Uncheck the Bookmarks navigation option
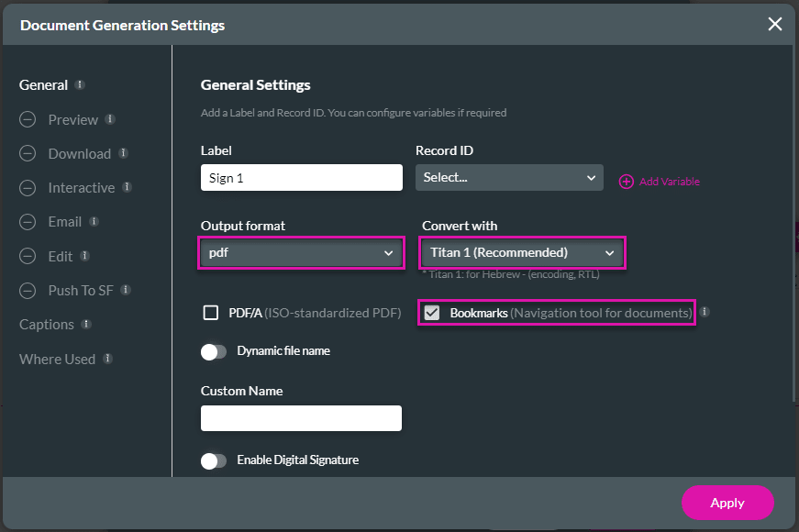Viewport: 799px width, 532px height. (x=431, y=313)
